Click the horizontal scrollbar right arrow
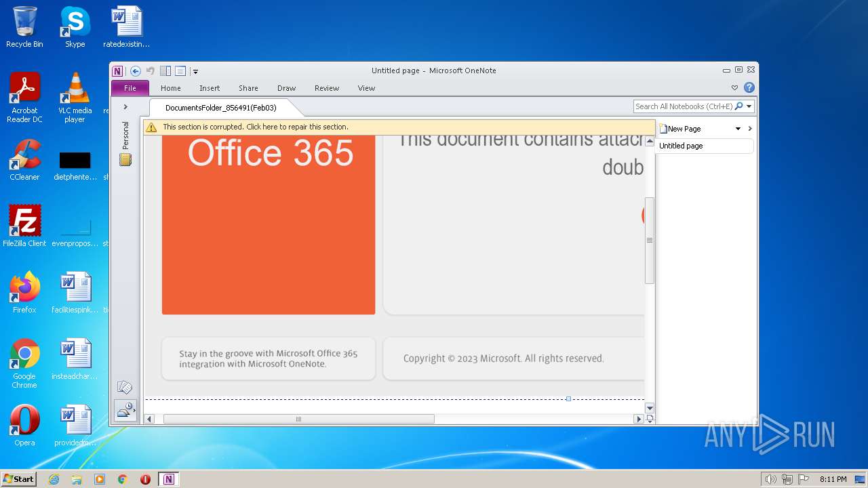The image size is (868, 488). click(638, 419)
